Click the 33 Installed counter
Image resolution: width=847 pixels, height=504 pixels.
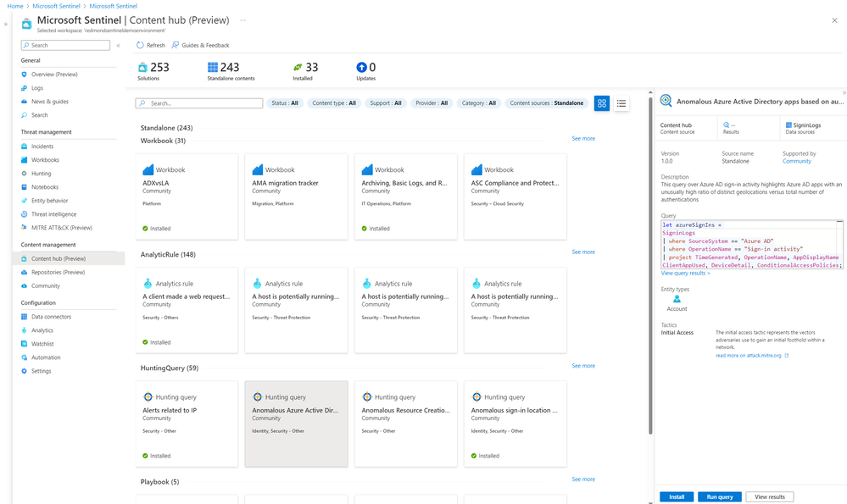pos(305,70)
